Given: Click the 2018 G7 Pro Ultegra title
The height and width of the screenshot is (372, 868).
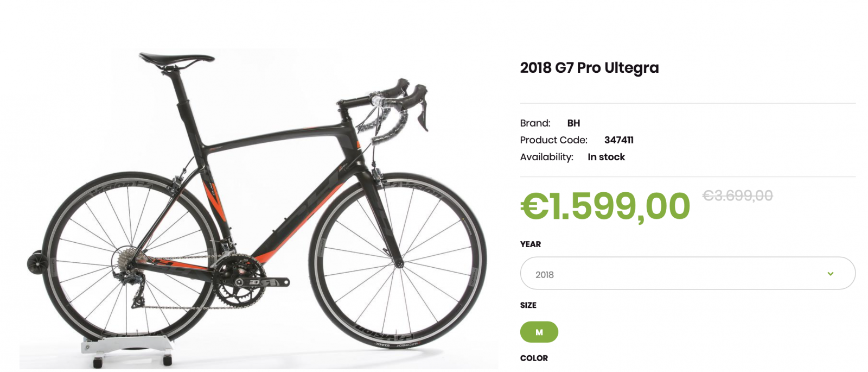Looking at the screenshot, I should [x=589, y=68].
